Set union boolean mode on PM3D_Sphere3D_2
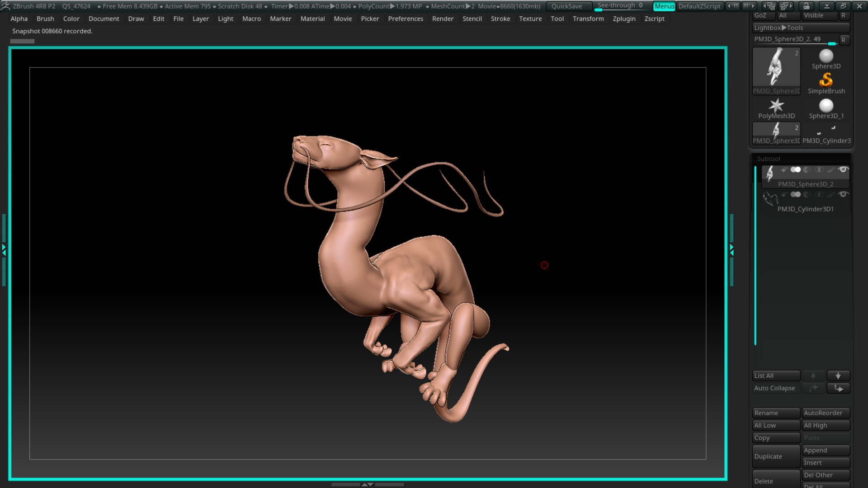The image size is (868, 488). (x=795, y=170)
